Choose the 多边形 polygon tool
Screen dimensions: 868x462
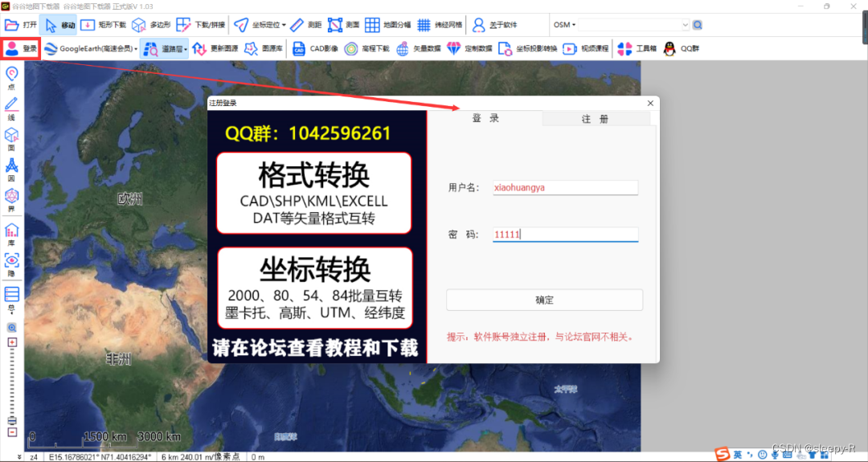pyautogui.click(x=152, y=25)
